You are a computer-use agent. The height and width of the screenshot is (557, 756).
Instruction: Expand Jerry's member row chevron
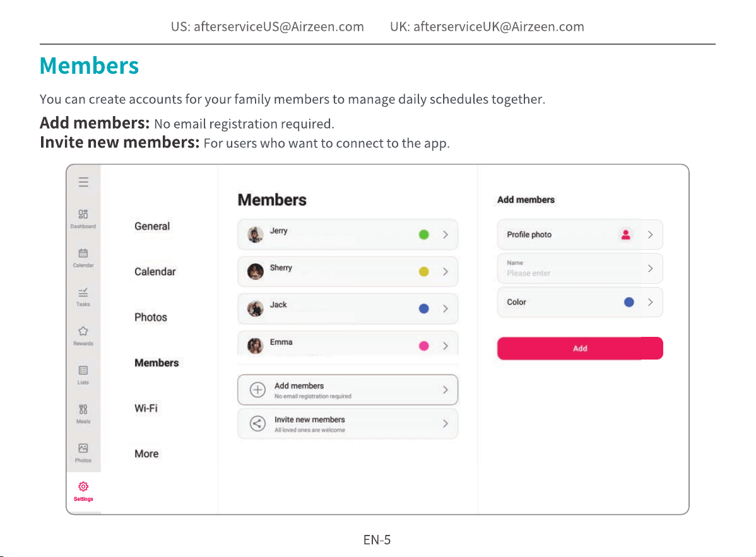pyautogui.click(x=446, y=235)
